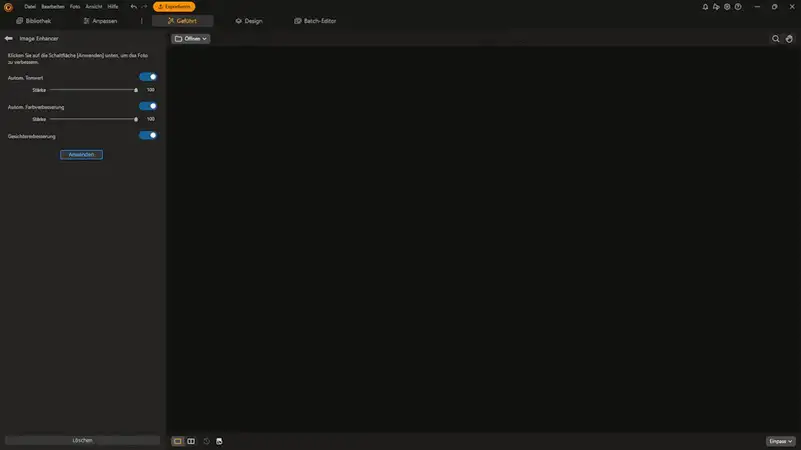Undo the last action
Image resolution: width=801 pixels, height=450 pixels.
(x=133, y=7)
